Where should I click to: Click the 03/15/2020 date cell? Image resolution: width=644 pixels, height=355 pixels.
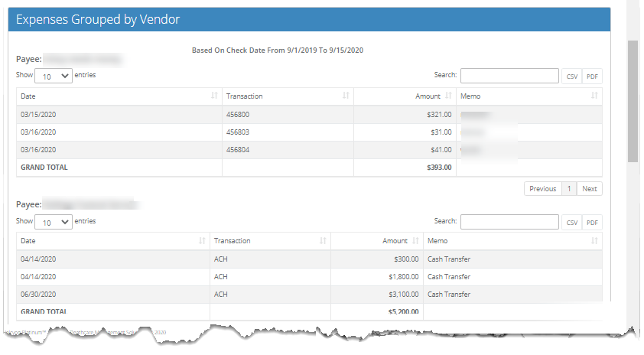(119, 115)
